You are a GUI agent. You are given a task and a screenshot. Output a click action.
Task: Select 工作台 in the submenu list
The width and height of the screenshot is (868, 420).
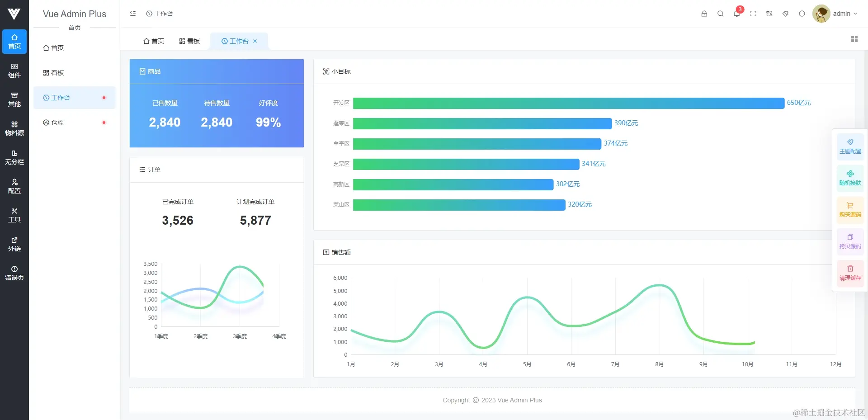click(x=75, y=98)
